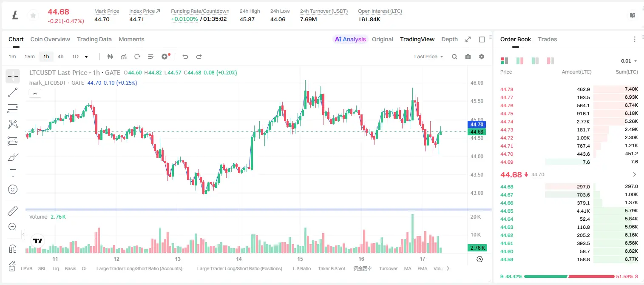Activate the magnet snap mode icon
Image resolution: width=644 pixels, height=285 pixels.
13,248
